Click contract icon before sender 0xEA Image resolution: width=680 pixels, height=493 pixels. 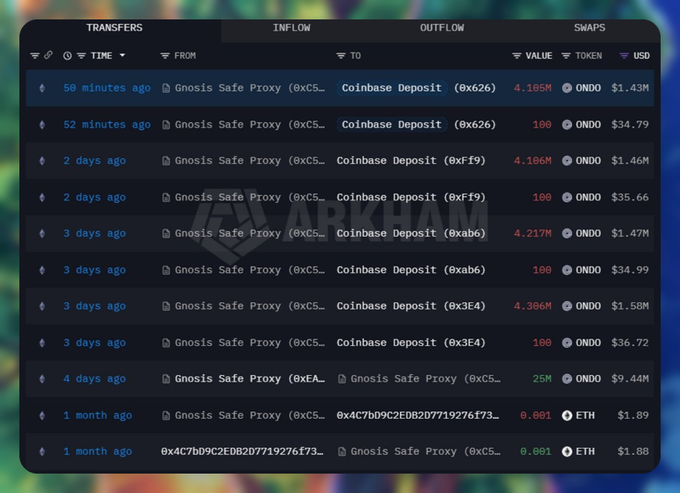[166, 379]
